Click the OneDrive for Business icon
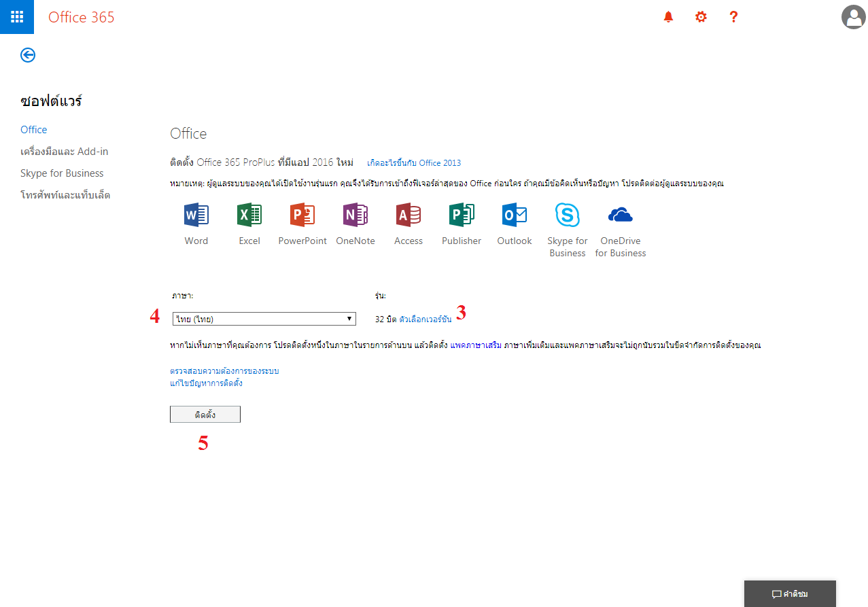Viewport: 868px width, 607px height. click(621, 215)
